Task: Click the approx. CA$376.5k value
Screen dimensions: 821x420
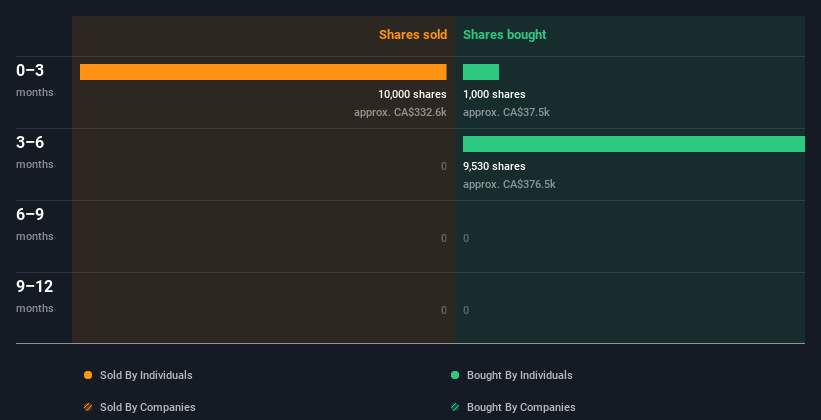Action: coord(509,184)
